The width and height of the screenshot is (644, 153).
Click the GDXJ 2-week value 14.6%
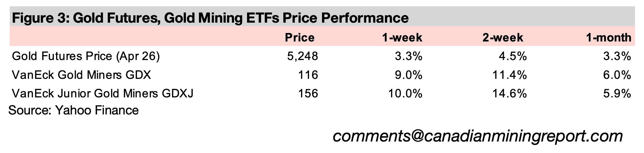click(x=510, y=94)
